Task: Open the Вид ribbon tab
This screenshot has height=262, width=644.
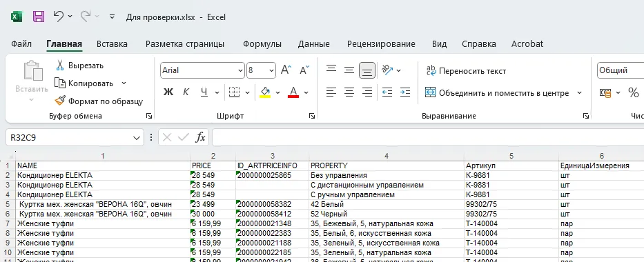Action: pos(440,44)
